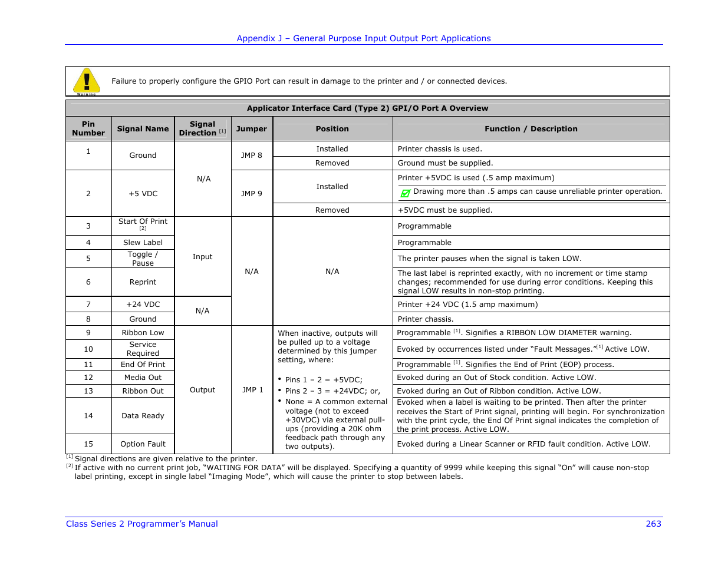Click the 'Position' column header
The width and height of the screenshot is (728, 562).
click(x=332, y=129)
